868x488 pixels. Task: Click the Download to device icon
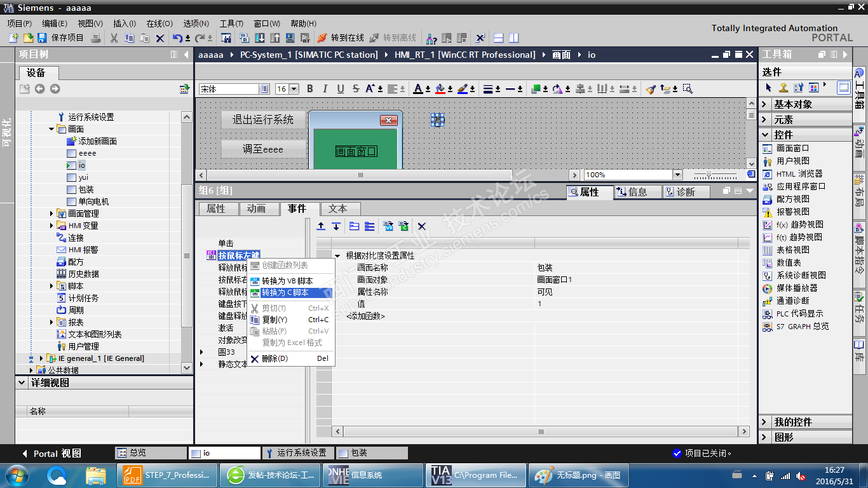point(260,38)
